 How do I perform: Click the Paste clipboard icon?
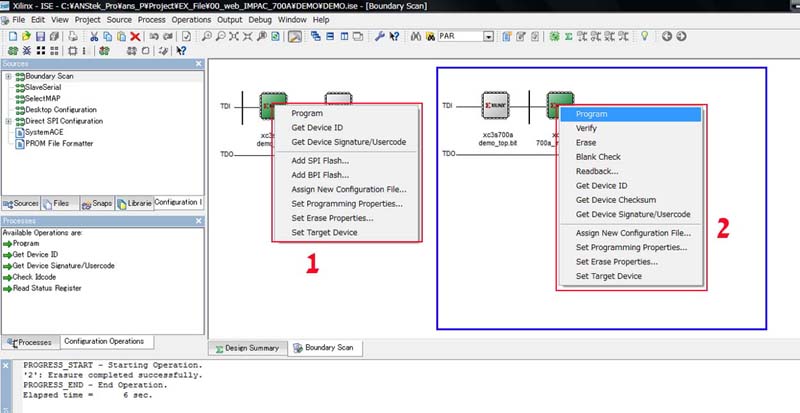pos(121,36)
